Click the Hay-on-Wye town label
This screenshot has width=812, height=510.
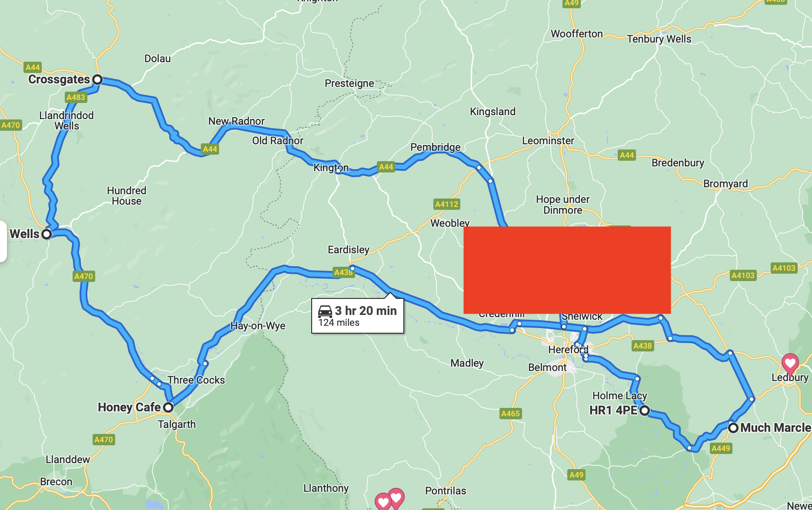pyautogui.click(x=258, y=326)
